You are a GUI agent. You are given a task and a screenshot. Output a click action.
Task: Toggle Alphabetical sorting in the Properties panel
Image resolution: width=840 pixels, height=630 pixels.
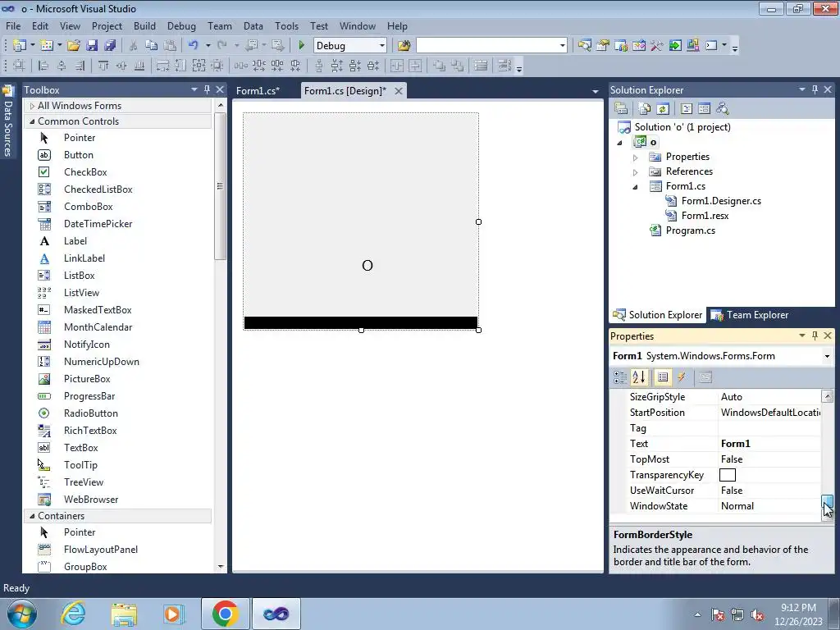[x=638, y=377]
